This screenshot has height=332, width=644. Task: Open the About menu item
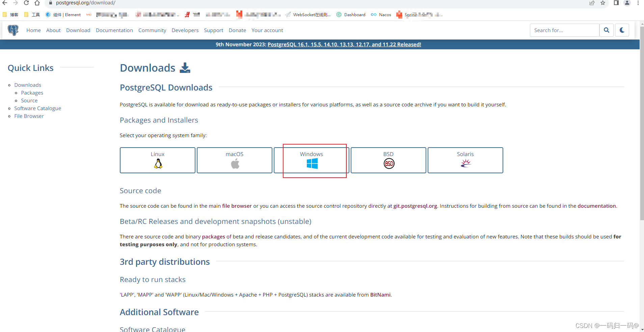coord(53,30)
